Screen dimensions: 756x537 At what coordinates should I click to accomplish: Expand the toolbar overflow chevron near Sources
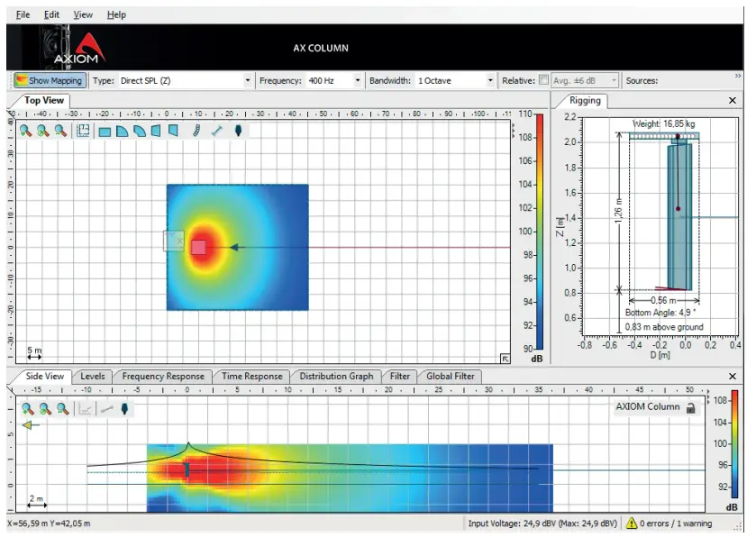tap(738, 76)
